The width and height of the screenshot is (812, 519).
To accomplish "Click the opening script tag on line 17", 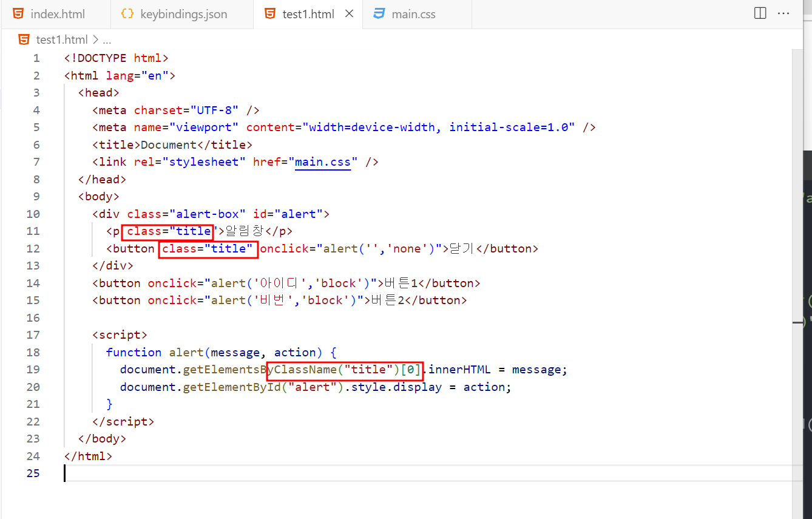I will point(120,335).
